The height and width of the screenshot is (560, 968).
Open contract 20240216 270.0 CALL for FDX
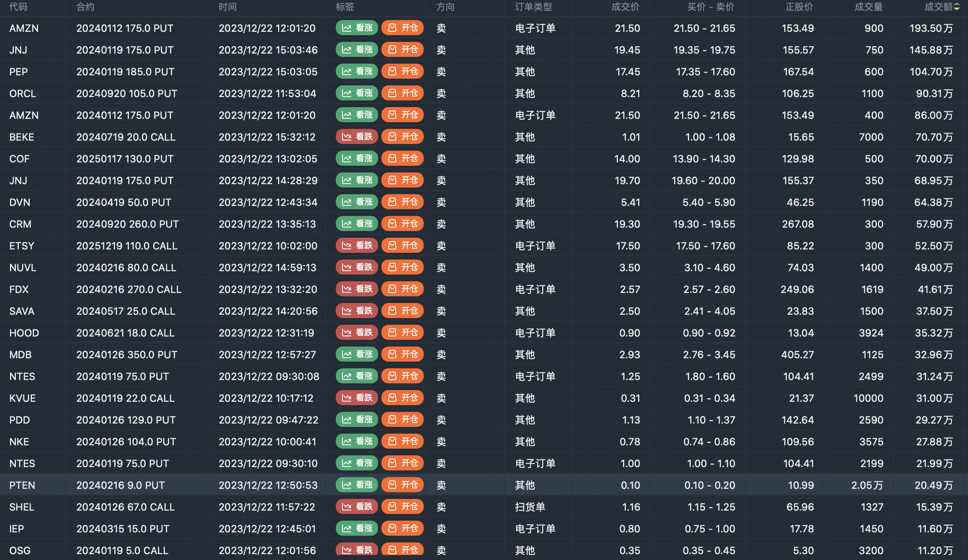[129, 289]
